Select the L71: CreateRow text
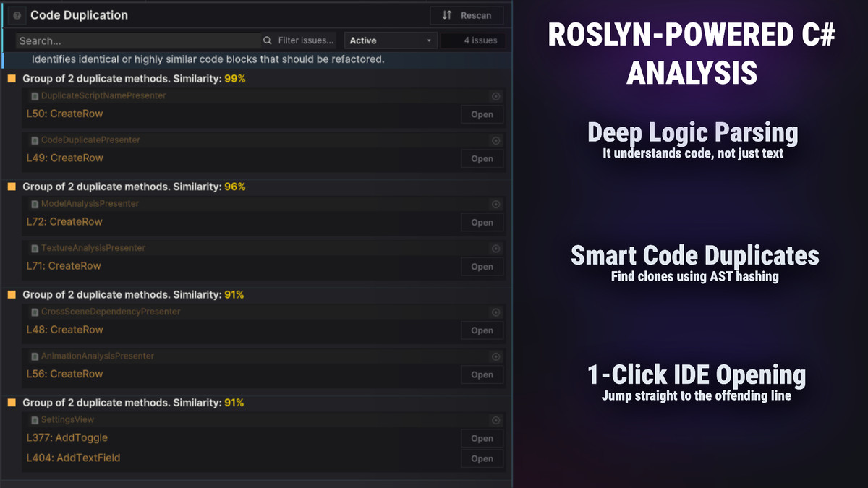The width and height of the screenshot is (868, 488). [64, 265]
